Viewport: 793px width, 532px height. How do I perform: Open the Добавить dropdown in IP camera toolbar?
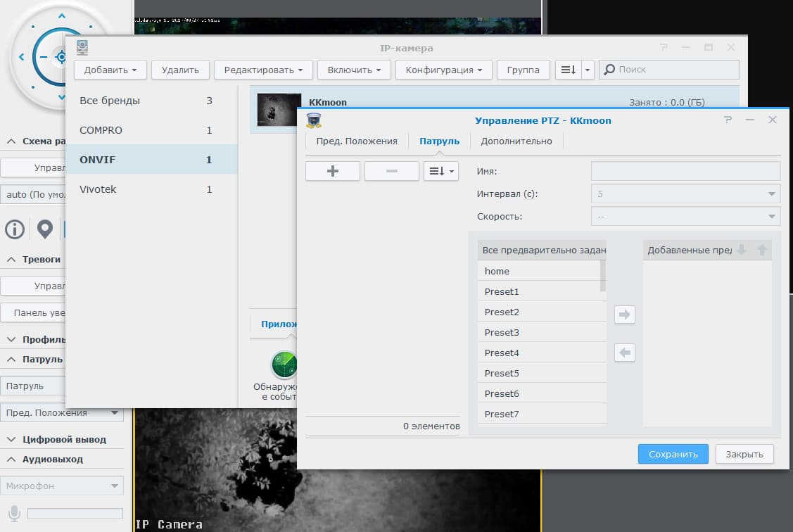(110, 70)
